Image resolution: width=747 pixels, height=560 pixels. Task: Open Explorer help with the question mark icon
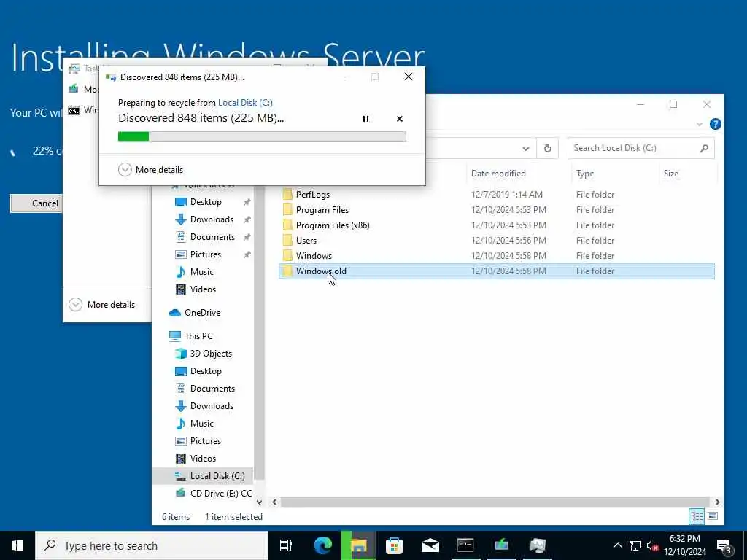point(715,124)
